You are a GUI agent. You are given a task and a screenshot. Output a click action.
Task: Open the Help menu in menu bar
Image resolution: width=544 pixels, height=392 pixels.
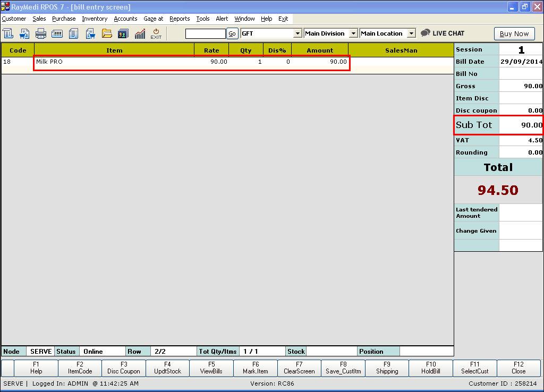(x=267, y=19)
